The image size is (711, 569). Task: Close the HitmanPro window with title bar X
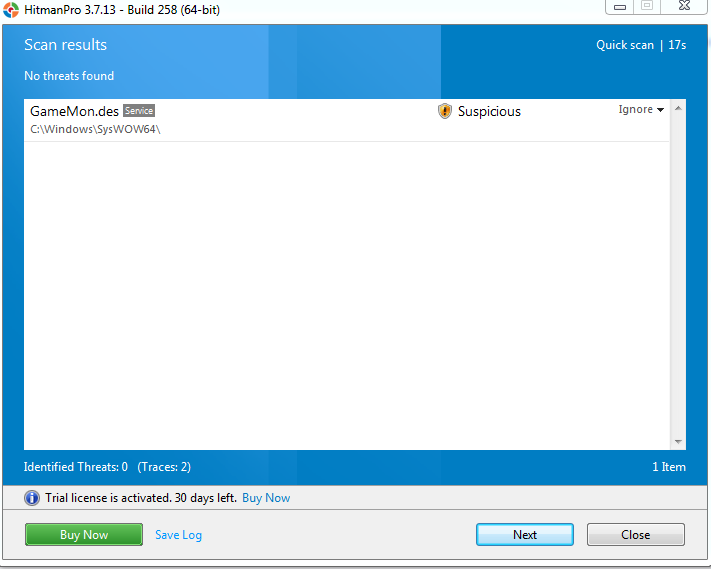[x=685, y=6]
